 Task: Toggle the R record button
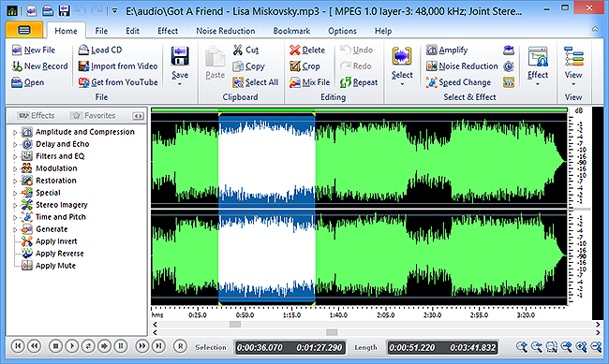[180, 346]
